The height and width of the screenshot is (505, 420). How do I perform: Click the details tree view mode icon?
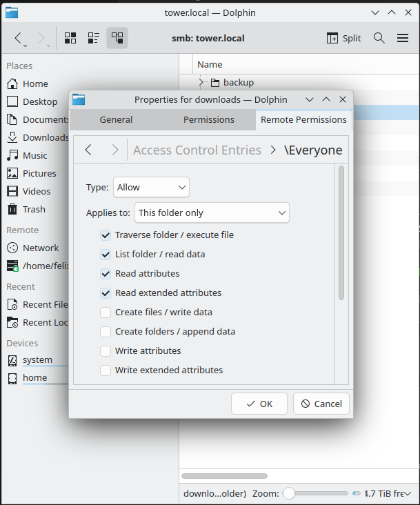(x=117, y=38)
